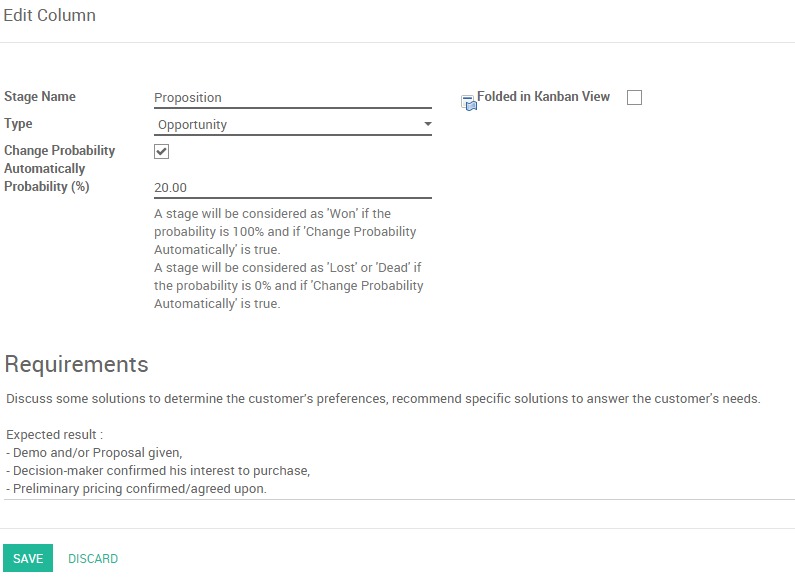Click the kanban icon beside Folded in Kanban View
Image resolution: width=795 pixels, height=580 pixels.
click(x=468, y=102)
